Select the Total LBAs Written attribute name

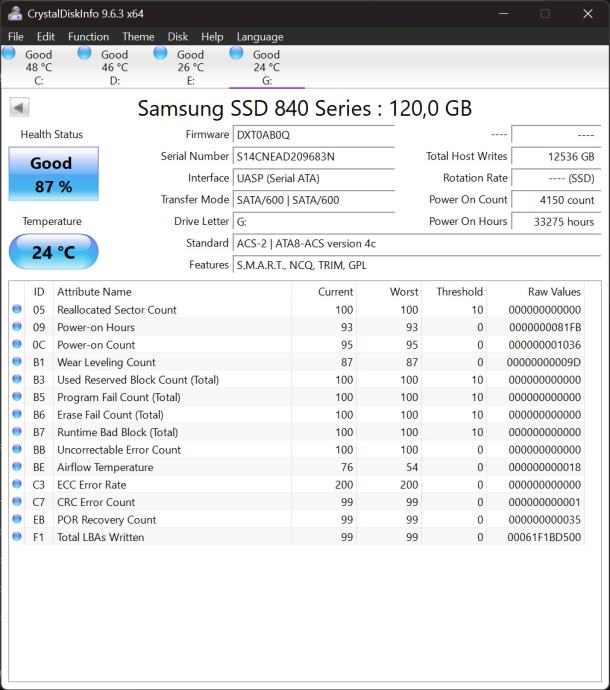point(100,537)
